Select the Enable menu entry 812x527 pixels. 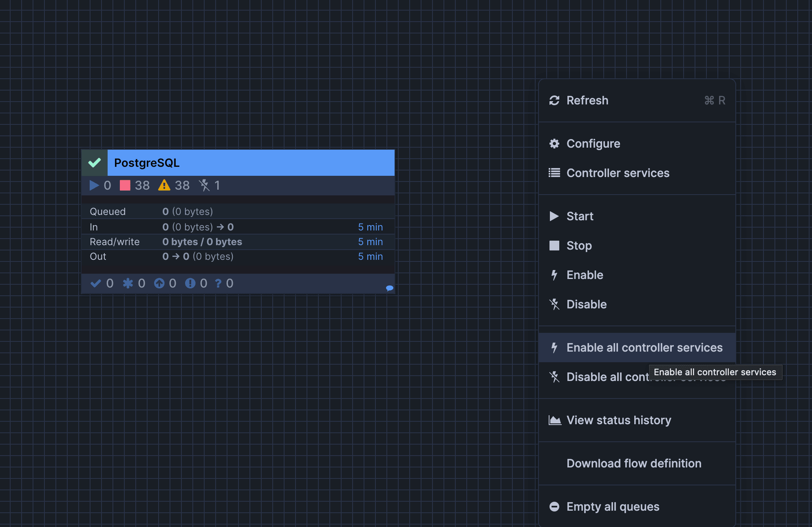(637, 275)
